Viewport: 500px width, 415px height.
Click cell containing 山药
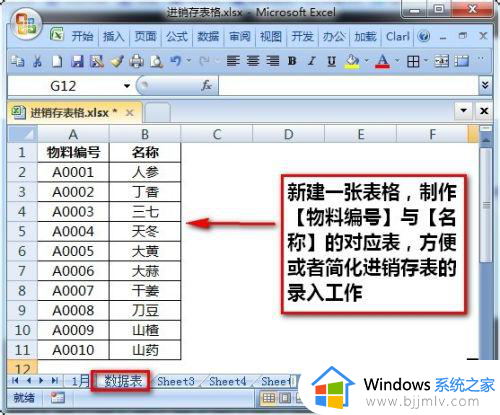click(145, 350)
